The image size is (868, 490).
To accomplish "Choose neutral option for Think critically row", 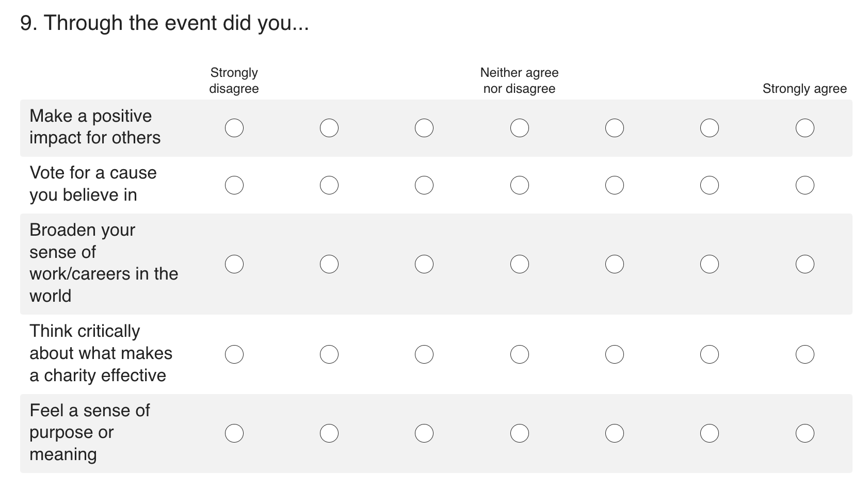I will [519, 354].
